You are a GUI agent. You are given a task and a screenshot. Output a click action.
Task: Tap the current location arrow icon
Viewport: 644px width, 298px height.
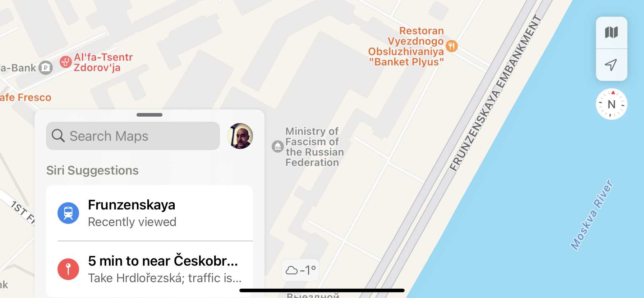tap(611, 65)
